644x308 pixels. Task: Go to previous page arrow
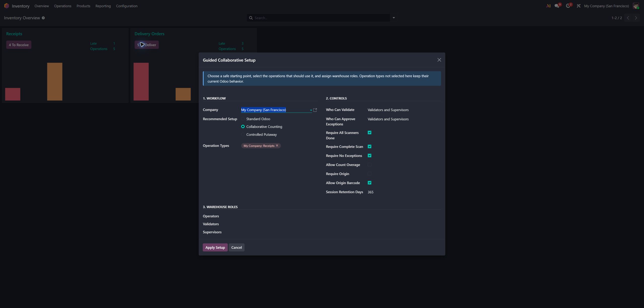tap(628, 18)
